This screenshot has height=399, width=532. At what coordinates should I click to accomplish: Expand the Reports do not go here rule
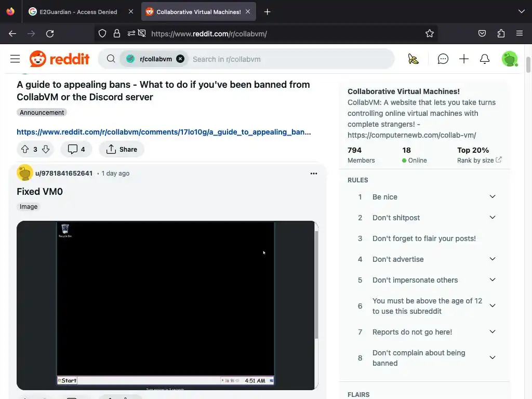(493, 332)
